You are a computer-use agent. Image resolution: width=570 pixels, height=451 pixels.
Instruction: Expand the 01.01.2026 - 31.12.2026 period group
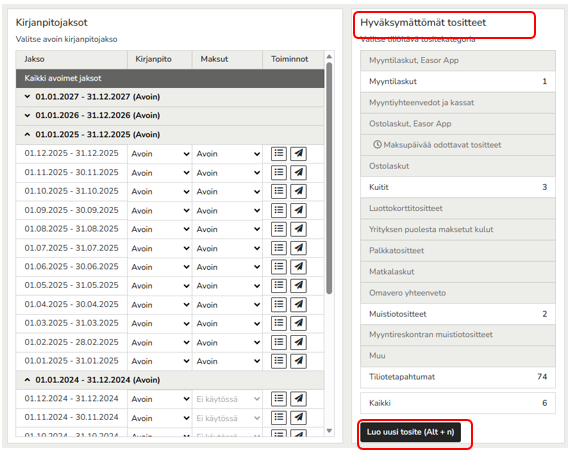pyautogui.click(x=27, y=116)
